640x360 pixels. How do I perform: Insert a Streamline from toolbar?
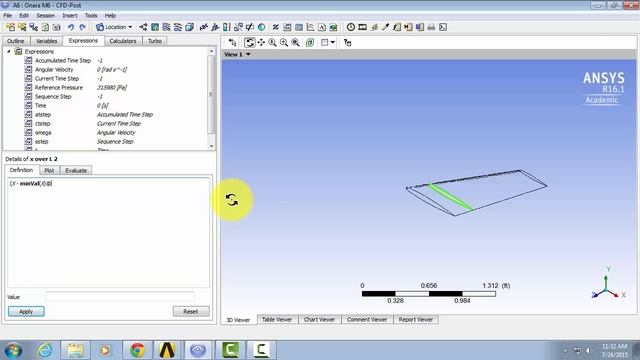(166, 27)
